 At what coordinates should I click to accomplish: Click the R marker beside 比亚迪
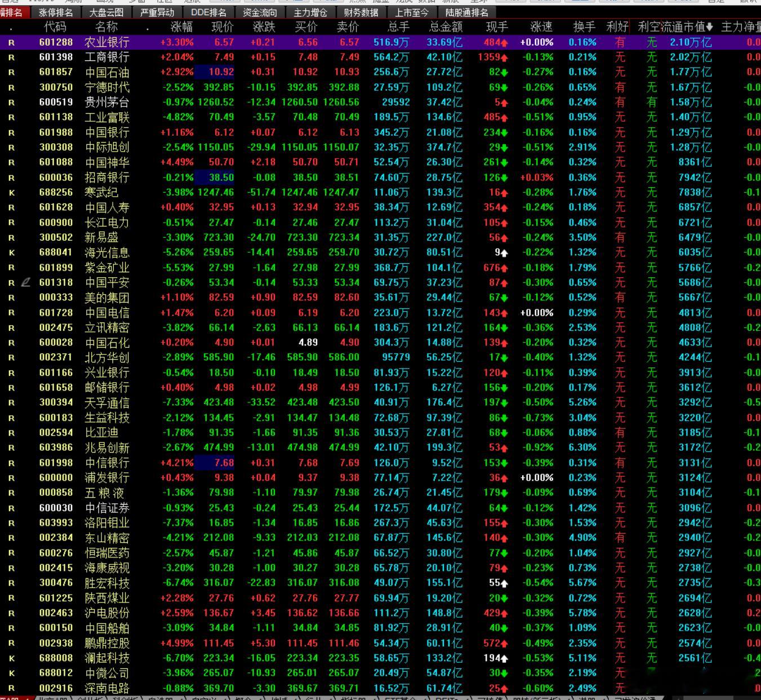[x=12, y=433]
